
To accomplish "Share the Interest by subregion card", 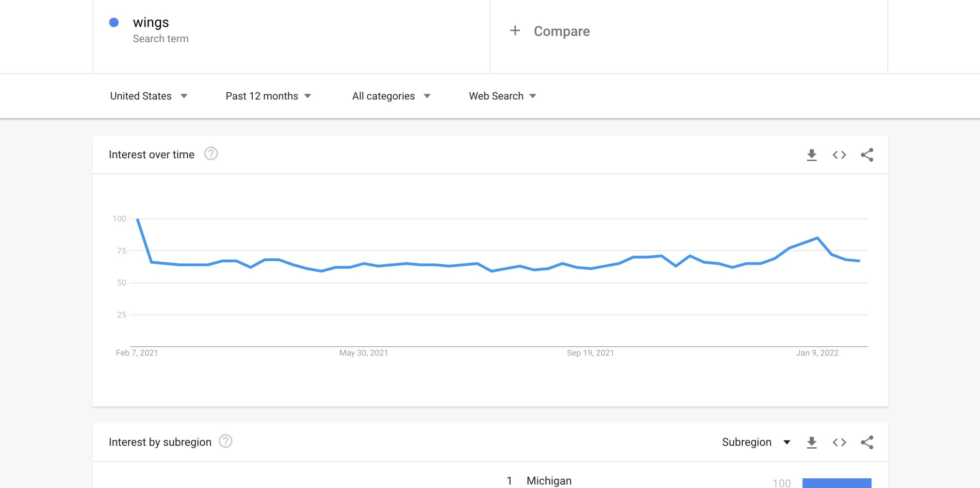I will tap(867, 442).
